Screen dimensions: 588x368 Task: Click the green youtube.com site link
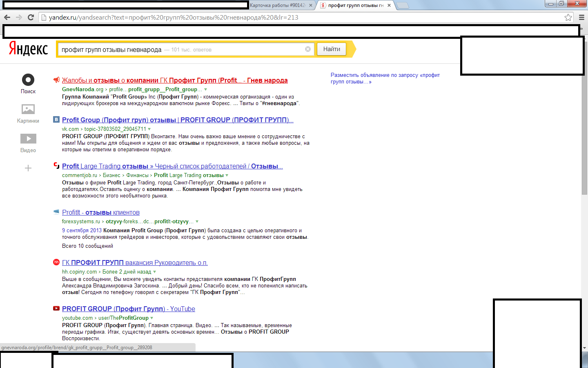78,318
